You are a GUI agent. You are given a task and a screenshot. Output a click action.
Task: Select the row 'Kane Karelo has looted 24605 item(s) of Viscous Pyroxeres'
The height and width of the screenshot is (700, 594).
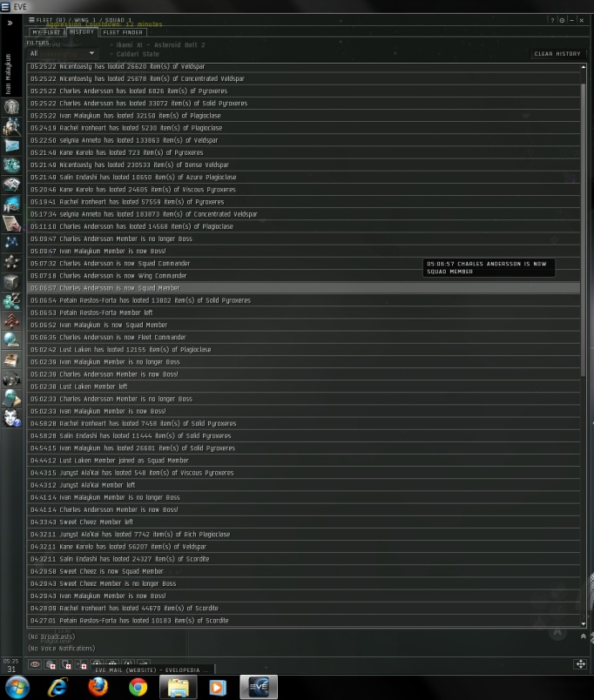(303, 189)
